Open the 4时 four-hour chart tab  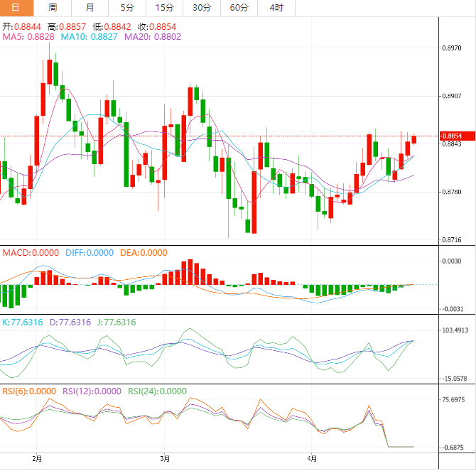[276, 8]
